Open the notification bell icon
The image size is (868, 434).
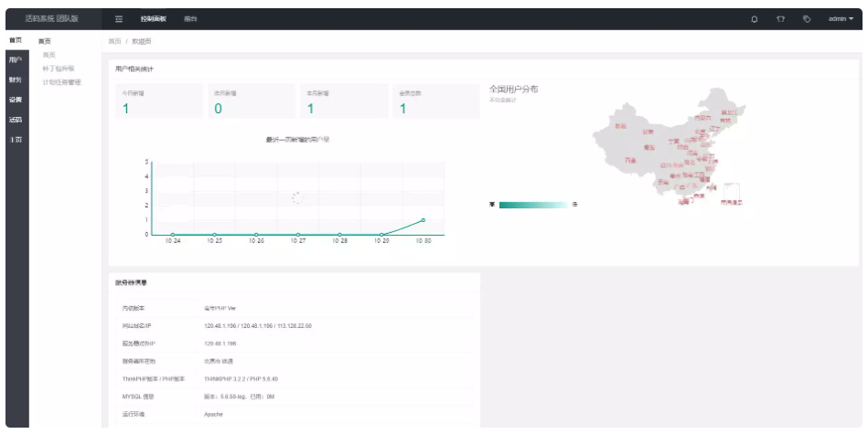[x=754, y=19]
